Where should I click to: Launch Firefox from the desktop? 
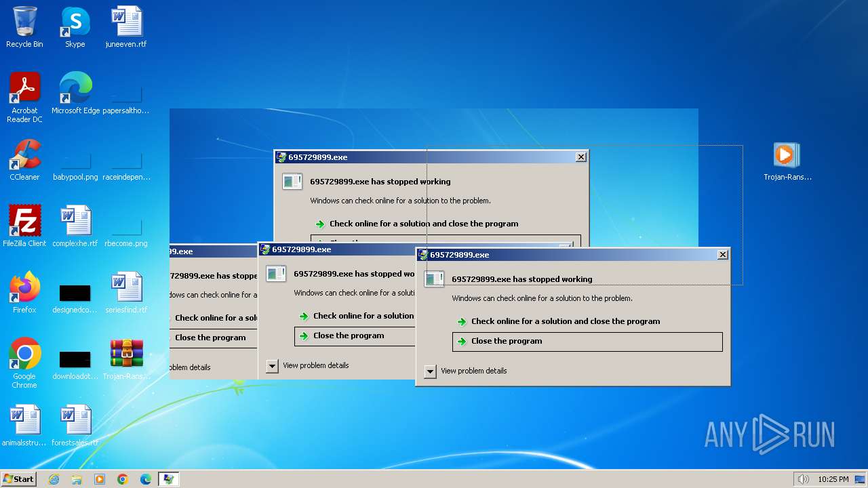[24, 293]
